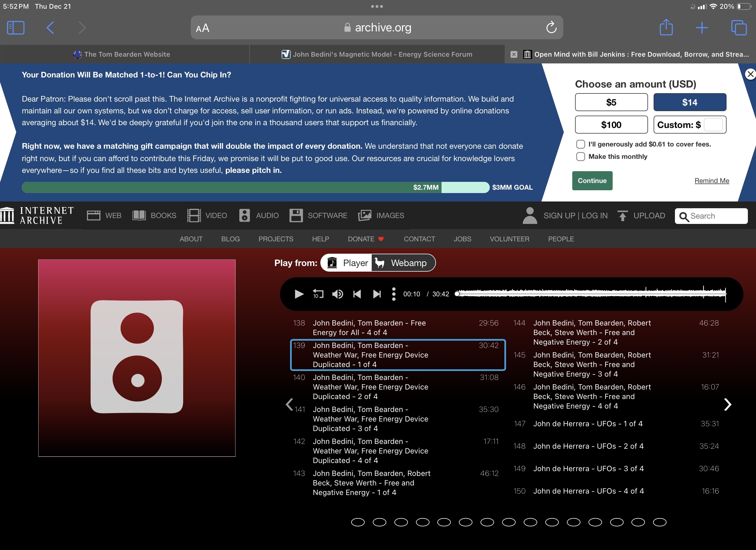Rewind audio by 10 seconds

pos(318,294)
